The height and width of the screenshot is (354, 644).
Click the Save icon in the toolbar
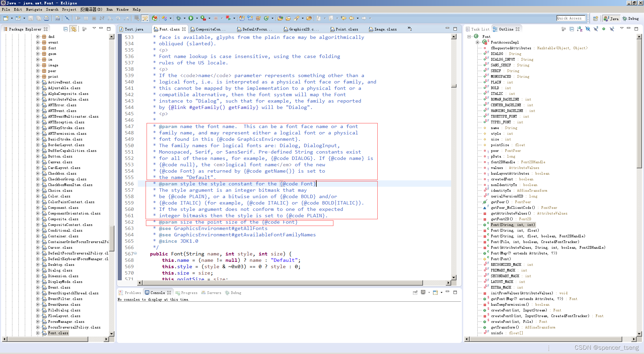coord(31,18)
